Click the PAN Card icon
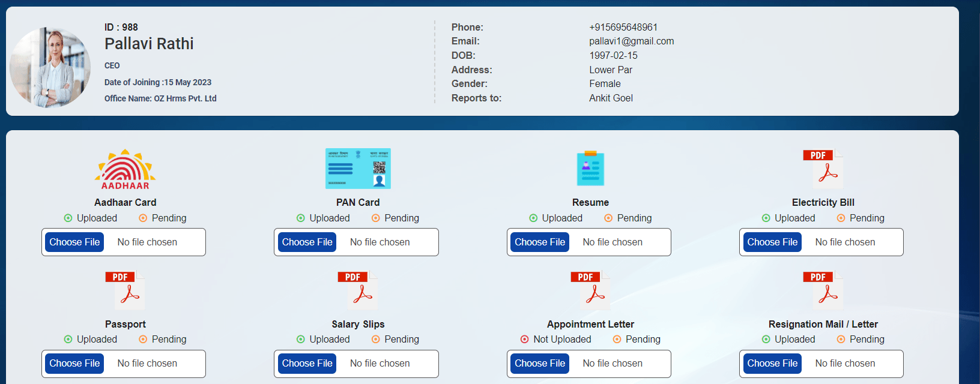 (358, 169)
